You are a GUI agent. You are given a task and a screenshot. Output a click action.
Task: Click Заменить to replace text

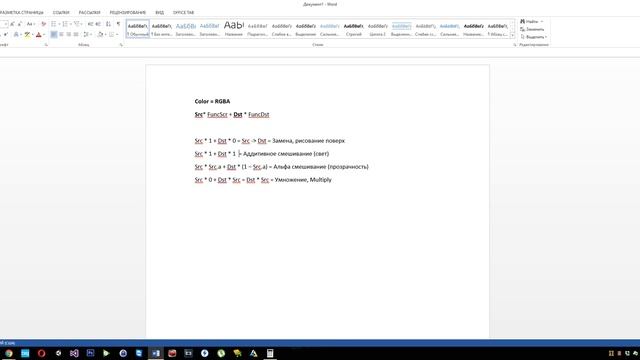pyautogui.click(x=532, y=29)
